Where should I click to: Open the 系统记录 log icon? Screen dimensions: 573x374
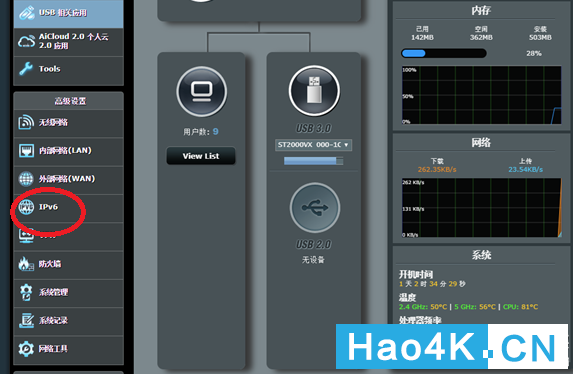(26, 320)
